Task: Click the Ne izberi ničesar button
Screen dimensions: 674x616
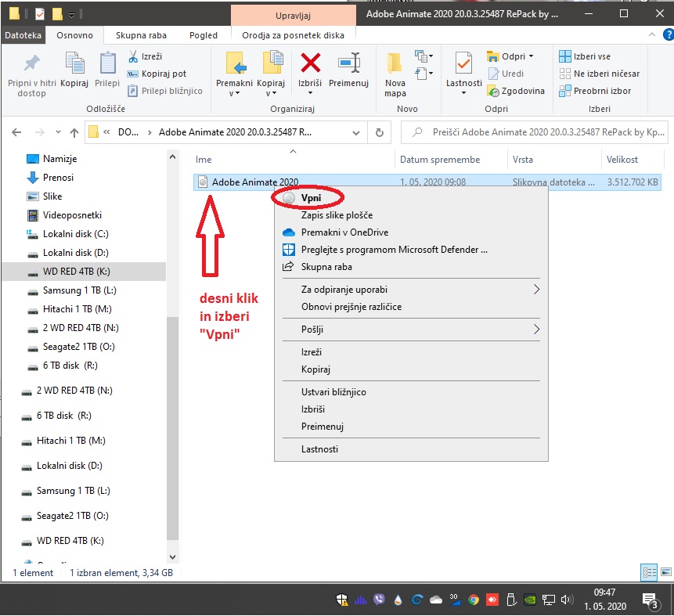Action: pyautogui.click(x=599, y=74)
